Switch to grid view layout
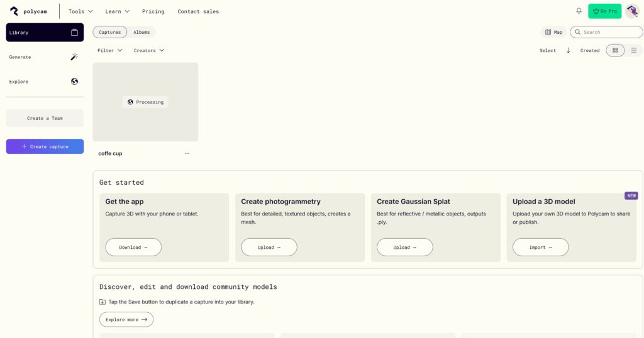The image size is (644, 338). pos(615,50)
